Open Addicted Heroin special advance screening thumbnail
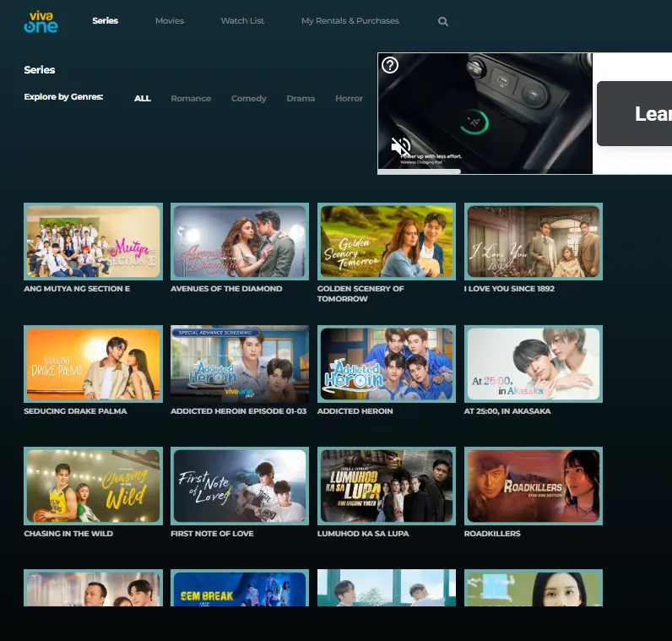Screen dimensions: 672x641 coord(240,364)
